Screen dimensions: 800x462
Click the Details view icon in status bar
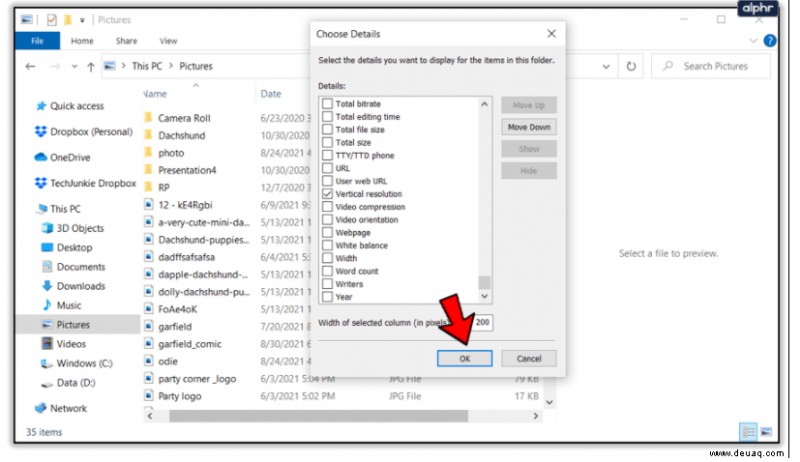pos(748,432)
